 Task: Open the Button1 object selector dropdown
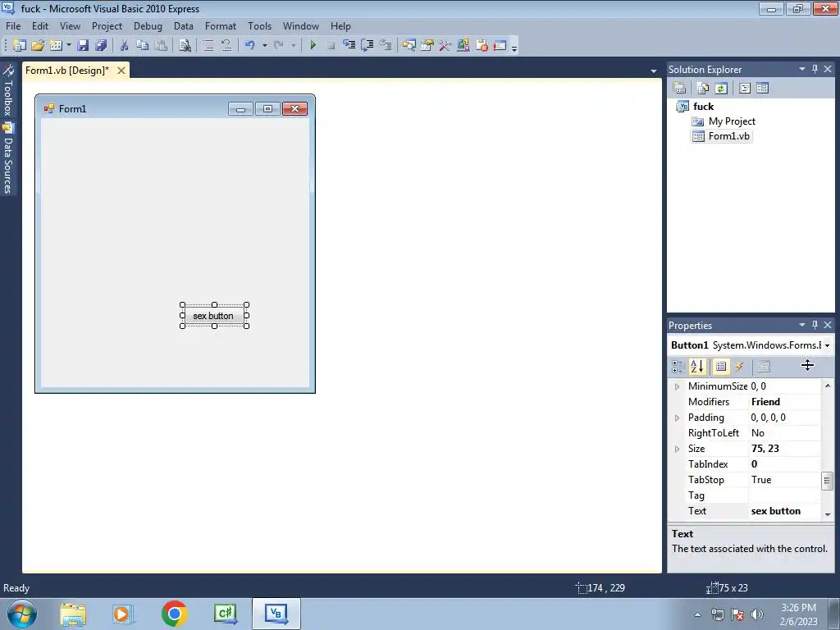coord(827,345)
